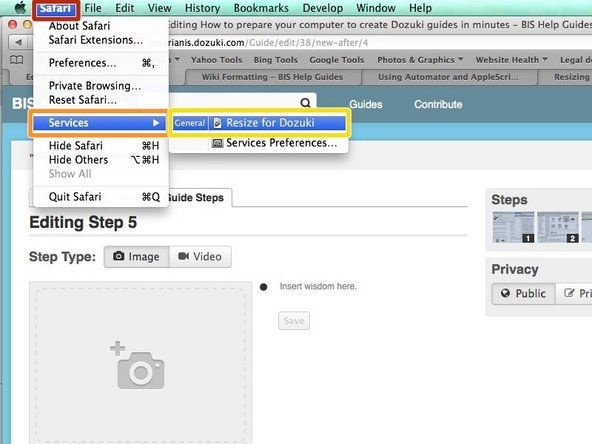Choose Quit Safari

pyautogui.click(x=100, y=197)
